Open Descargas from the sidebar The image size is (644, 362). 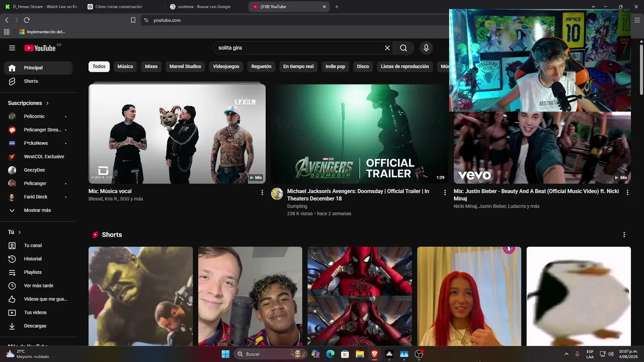tap(38, 326)
